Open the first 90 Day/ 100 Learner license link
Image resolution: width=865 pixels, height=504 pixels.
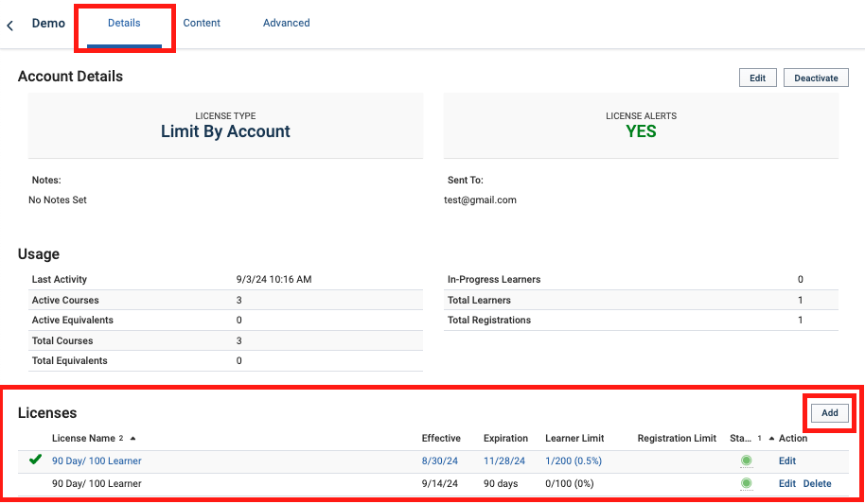(97, 461)
